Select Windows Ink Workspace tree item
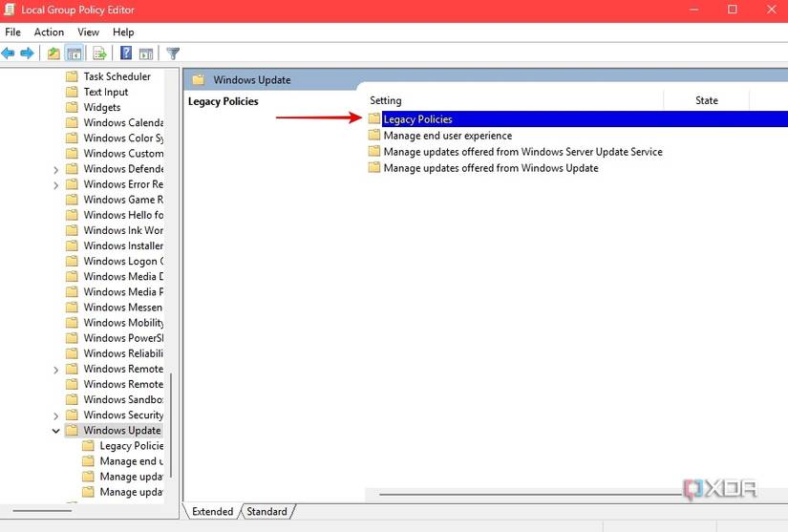The width and height of the screenshot is (788, 532). pyautogui.click(x=123, y=230)
